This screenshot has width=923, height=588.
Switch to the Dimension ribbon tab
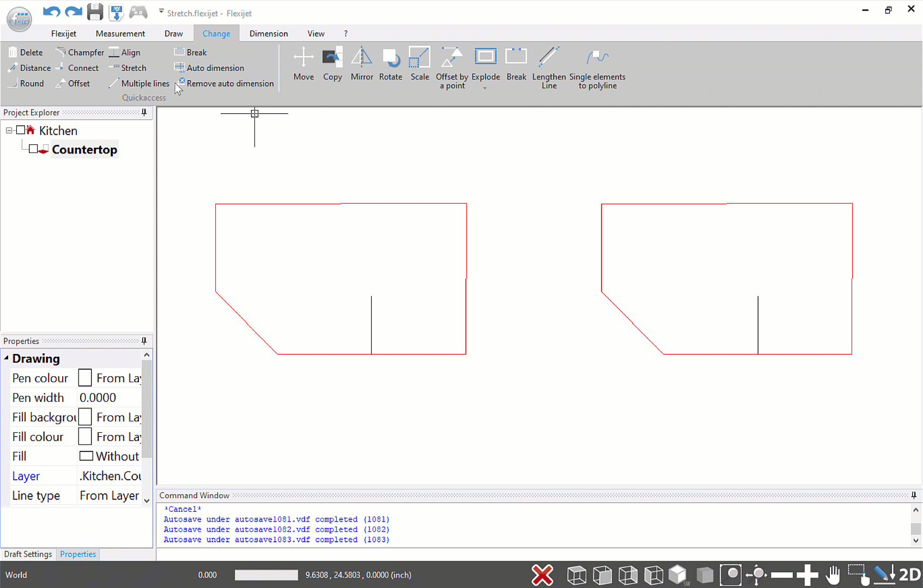point(268,33)
